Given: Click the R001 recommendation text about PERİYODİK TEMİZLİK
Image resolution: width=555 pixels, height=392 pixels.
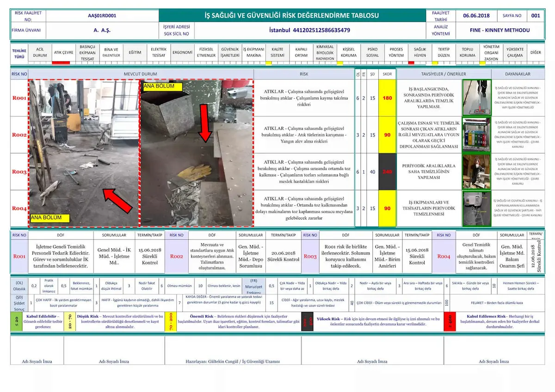Looking at the screenshot, I should coord(428,98).
